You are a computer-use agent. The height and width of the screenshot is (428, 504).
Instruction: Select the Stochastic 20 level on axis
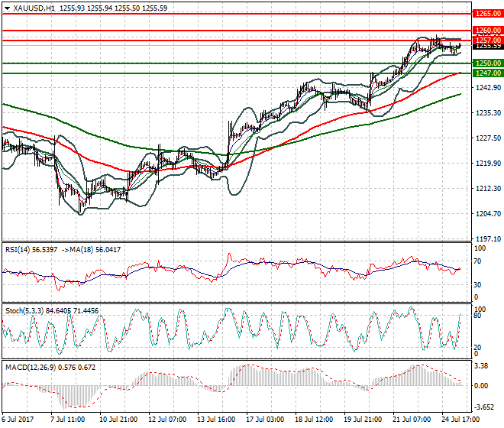(x=478, y=347)
